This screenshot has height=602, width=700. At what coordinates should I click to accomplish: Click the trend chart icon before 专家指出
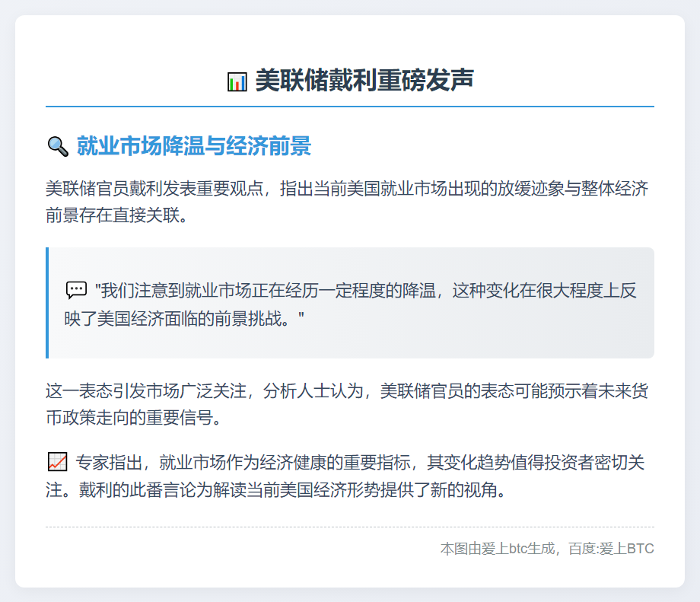tap(57, 462)
